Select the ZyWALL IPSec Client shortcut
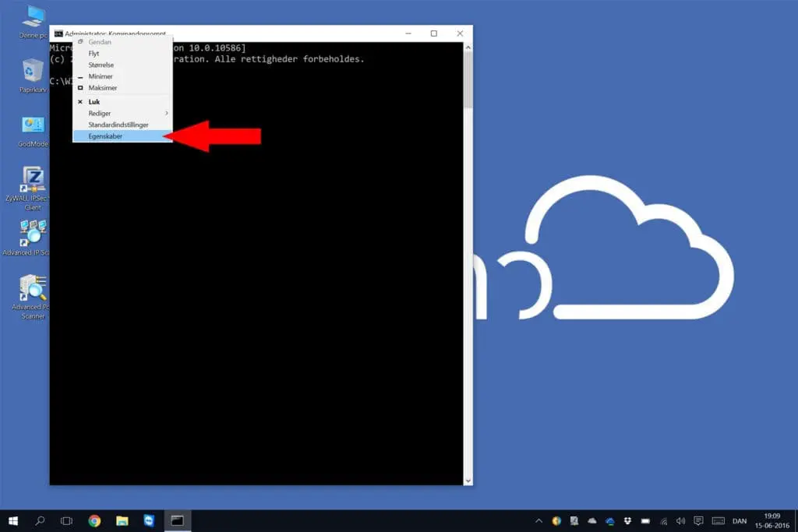This screenshot has width=798, height=532. pyautogui.click(x=33, y=180)
